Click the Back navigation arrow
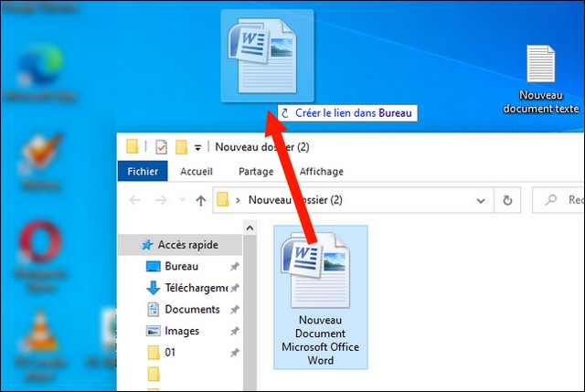Image resolution: width=585 pixels, height=392 pixels. [134, 200]
